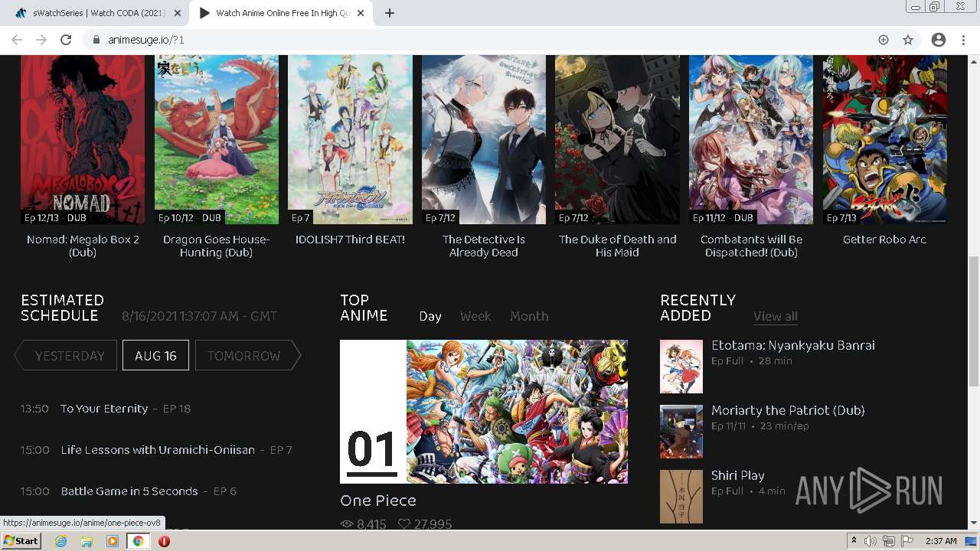This screenshot has height=551, width=980.
Task: Click the eye views icon beside 8,415
Action: click(x=347, y=524)
